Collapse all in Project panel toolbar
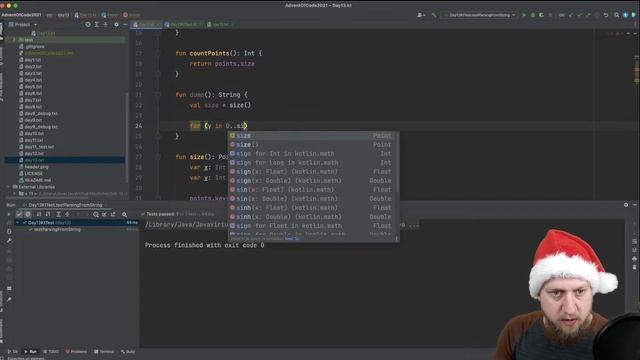The height and width of the screenshot is (360, 640). [105, 24]
